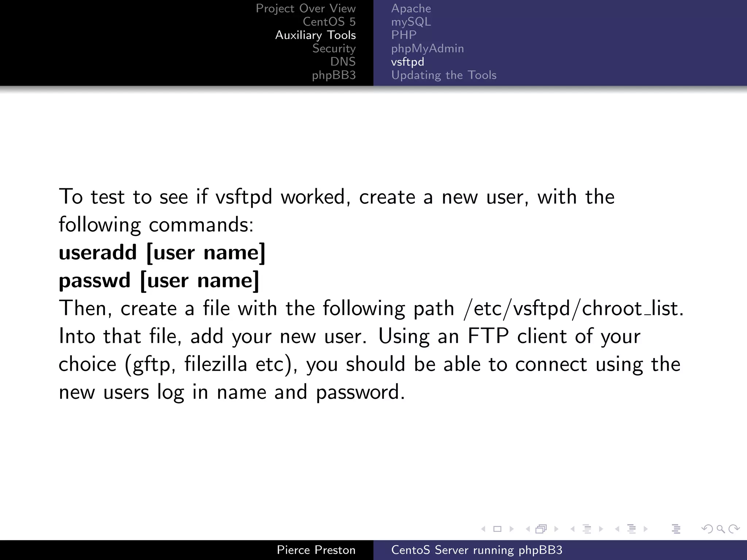Click the author name Pierce Preston in footer
747x560 pixels.
click(316, 550)
